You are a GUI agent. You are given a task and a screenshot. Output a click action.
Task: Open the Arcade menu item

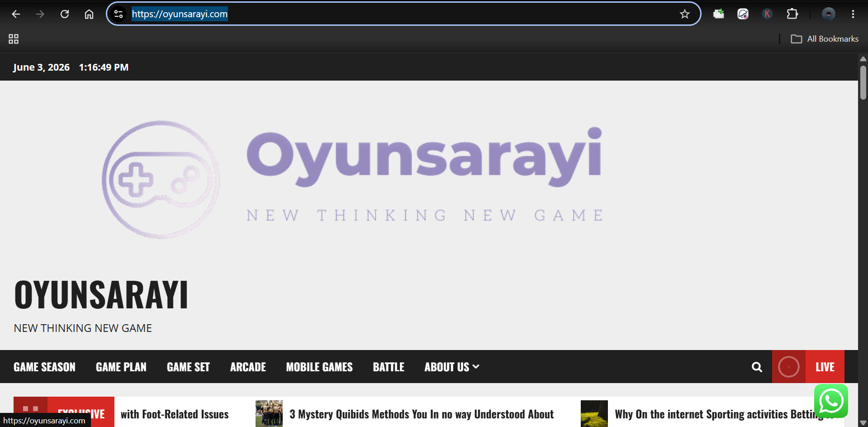point(248,367)
